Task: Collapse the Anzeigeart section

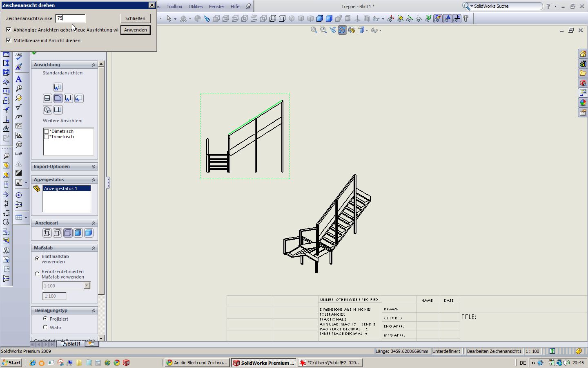Action: (94, 223)
